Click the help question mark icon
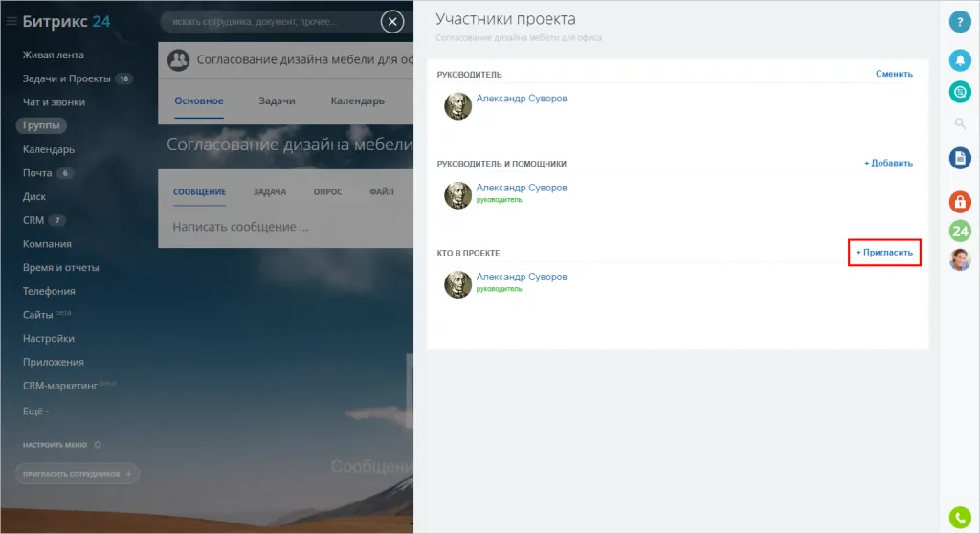The image size is (980, 534). [960, 22]
